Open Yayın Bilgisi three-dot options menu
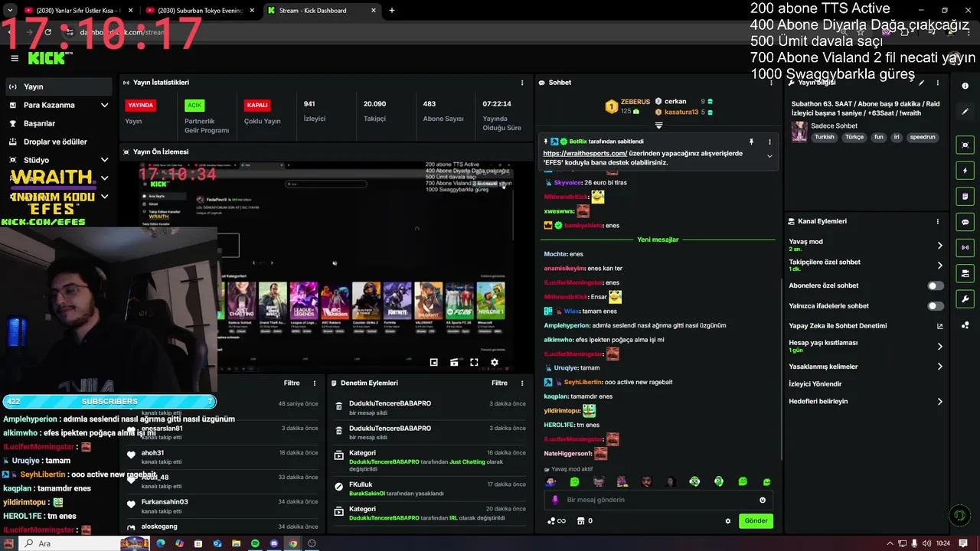 [937, 83]
